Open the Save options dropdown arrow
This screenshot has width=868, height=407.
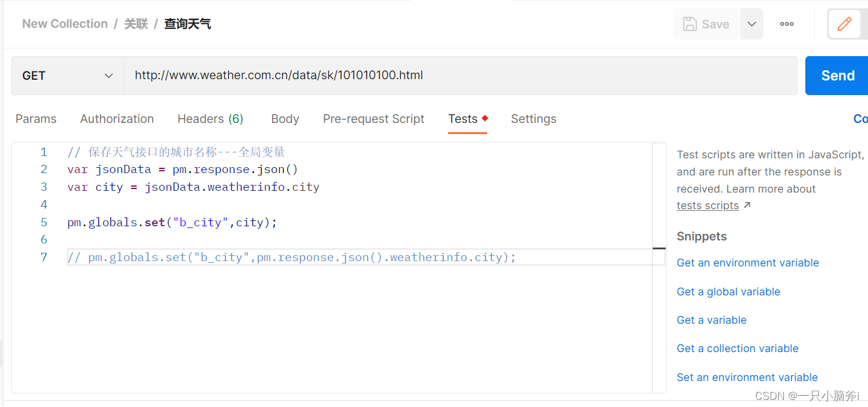752,24
